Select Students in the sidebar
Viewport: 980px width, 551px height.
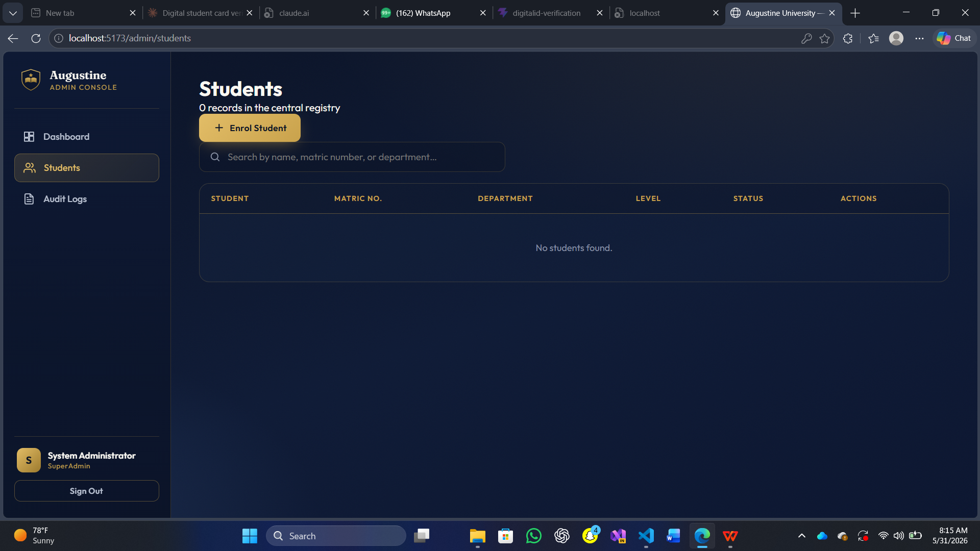pyautogui.click(x=86, y=168)
